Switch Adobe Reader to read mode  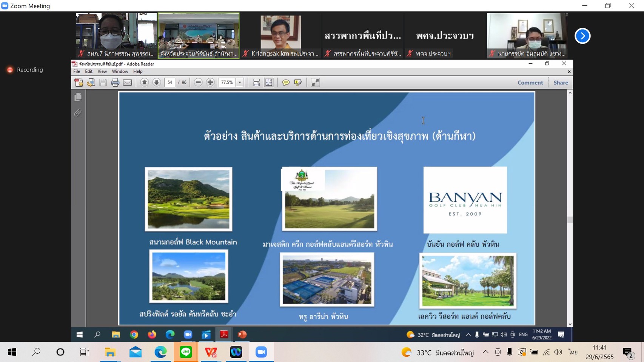click(315, 83)
